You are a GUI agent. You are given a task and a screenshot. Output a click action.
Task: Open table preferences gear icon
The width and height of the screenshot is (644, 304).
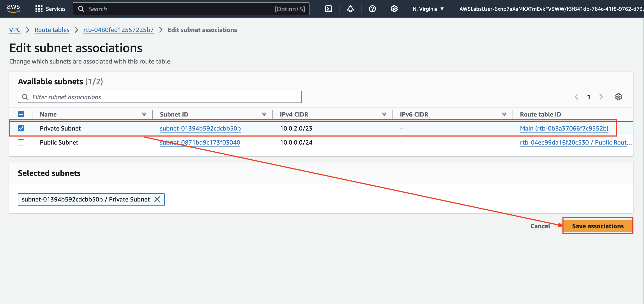(x=618, y=97)
